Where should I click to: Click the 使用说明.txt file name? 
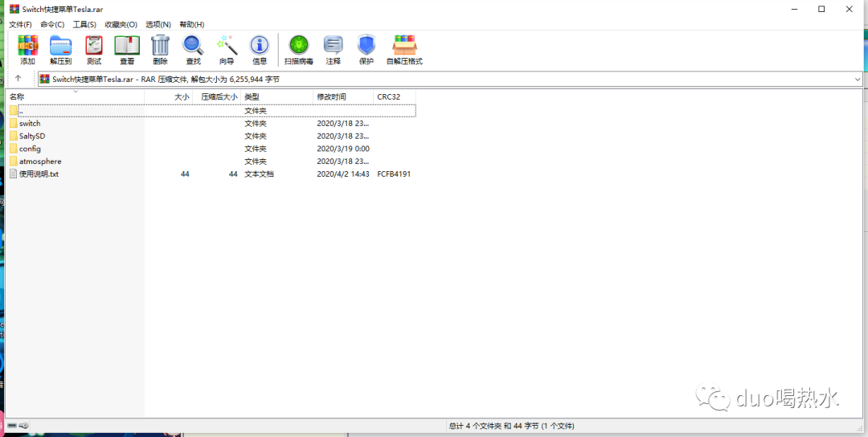coord(39,174)
